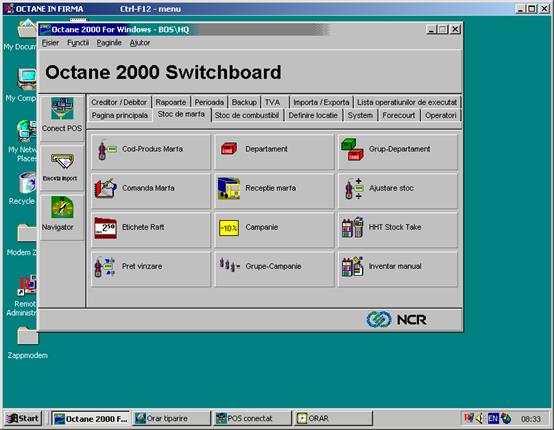Click the EN language indicator in tray
The height and width of the screenshot is (430, 554).
pos(493,419)
